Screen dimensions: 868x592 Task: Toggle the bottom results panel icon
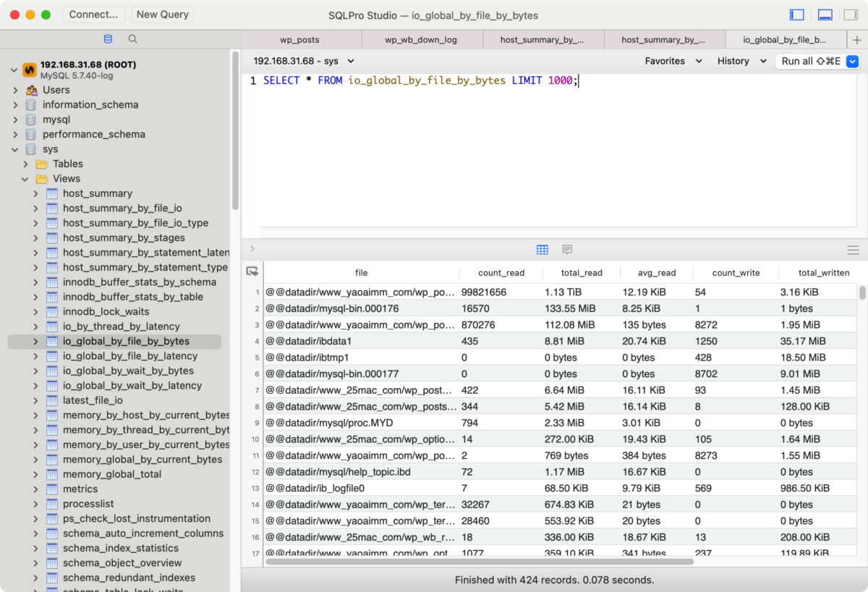[825, 14]
